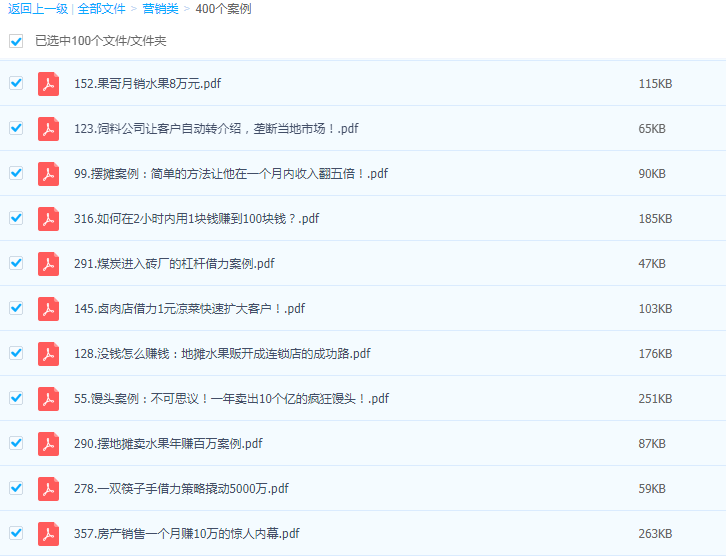
Task: Uncheck the 278.一双筷子 file checkbox
Action: tap(16, 488)
